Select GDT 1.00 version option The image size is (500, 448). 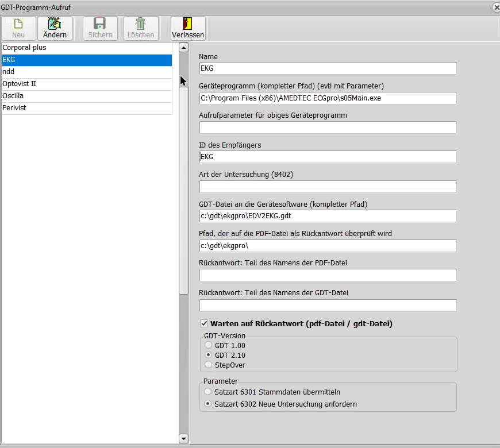[x=208, y=346]
